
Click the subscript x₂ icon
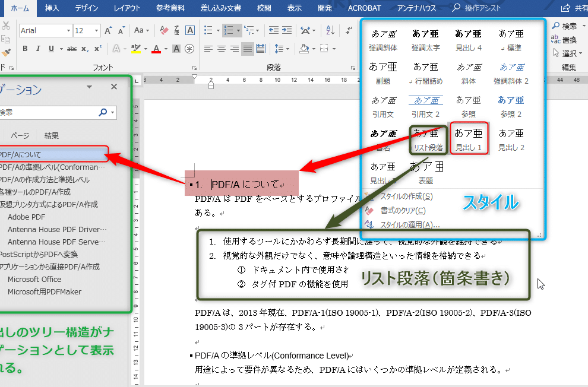(85, 49)
